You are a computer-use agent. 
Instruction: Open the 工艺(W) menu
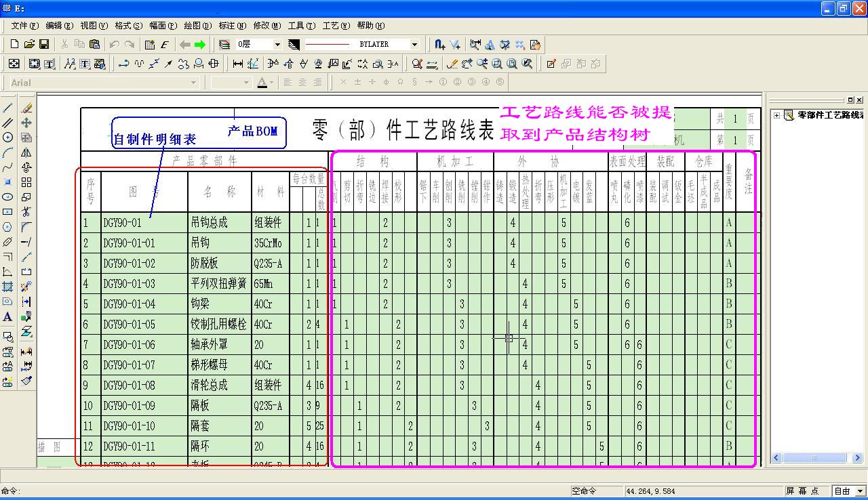pyautogui.click(x=336, y=26)
